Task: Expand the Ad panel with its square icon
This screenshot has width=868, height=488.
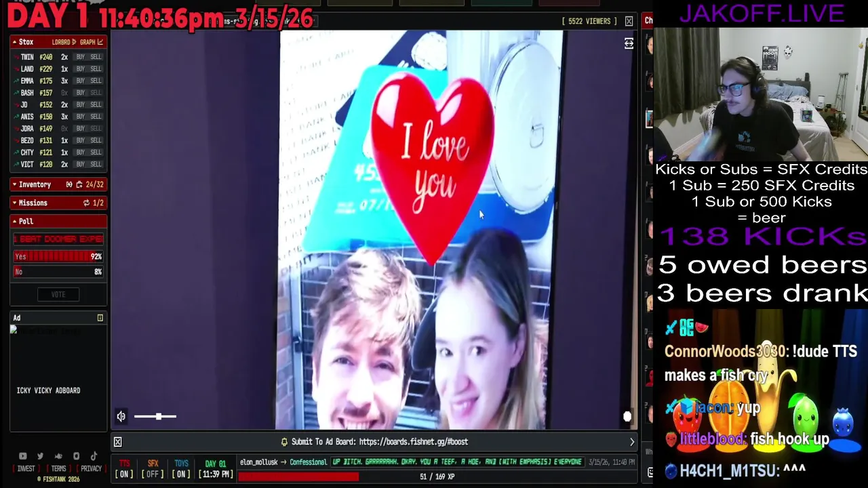Action: pyautogui.click(x=100, y=318)
